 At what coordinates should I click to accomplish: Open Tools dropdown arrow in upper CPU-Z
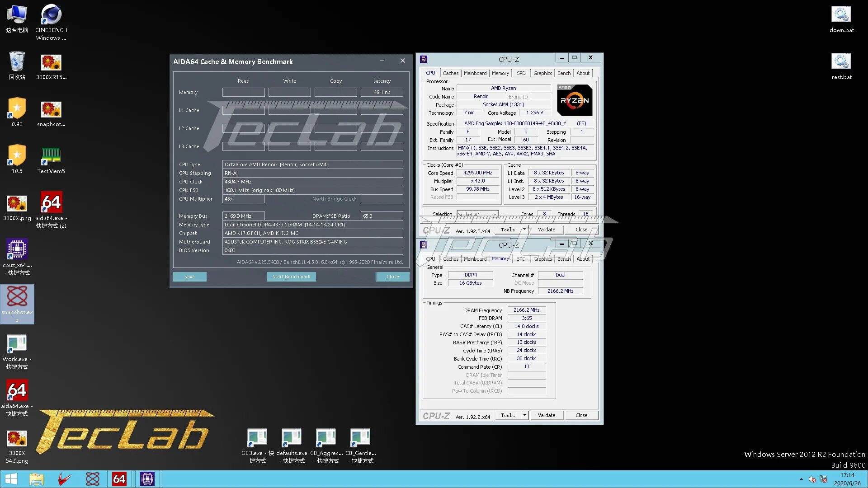(524, 230)
